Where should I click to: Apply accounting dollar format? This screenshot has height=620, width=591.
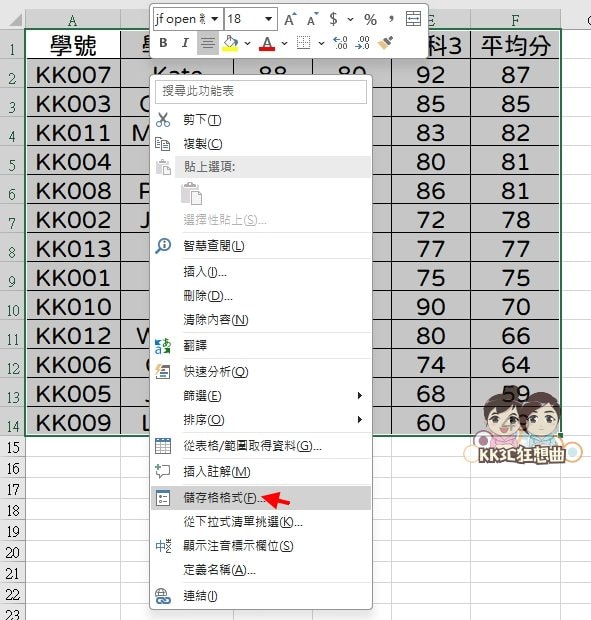coord(333,19)
